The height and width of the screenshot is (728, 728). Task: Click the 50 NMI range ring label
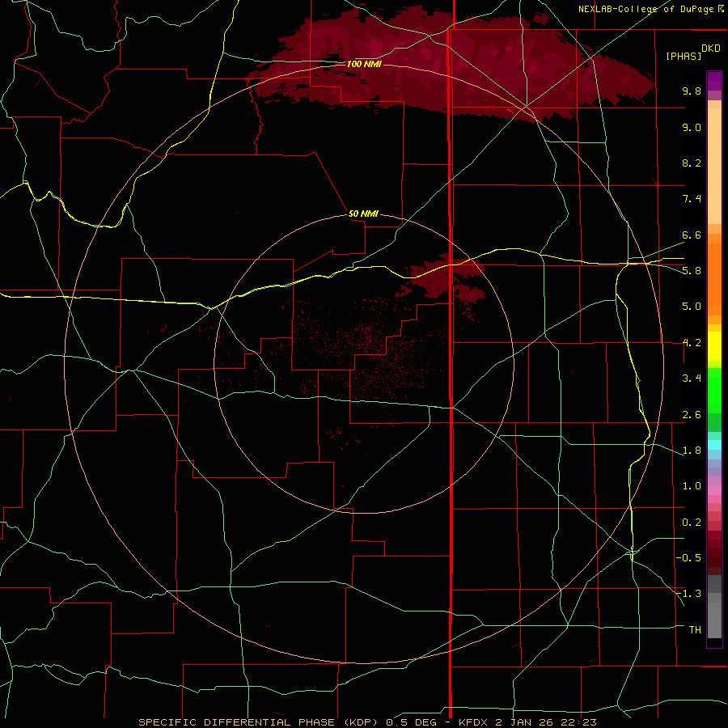363,214
